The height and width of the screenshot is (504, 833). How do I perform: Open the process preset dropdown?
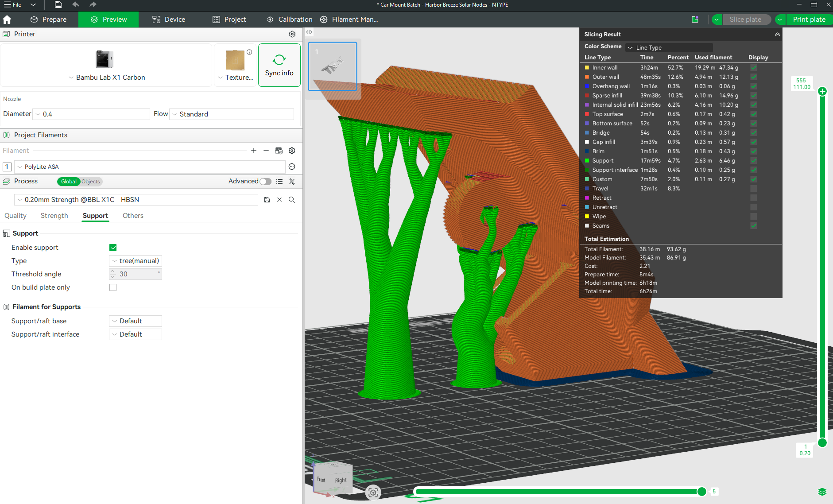click(x=136, y=200)
